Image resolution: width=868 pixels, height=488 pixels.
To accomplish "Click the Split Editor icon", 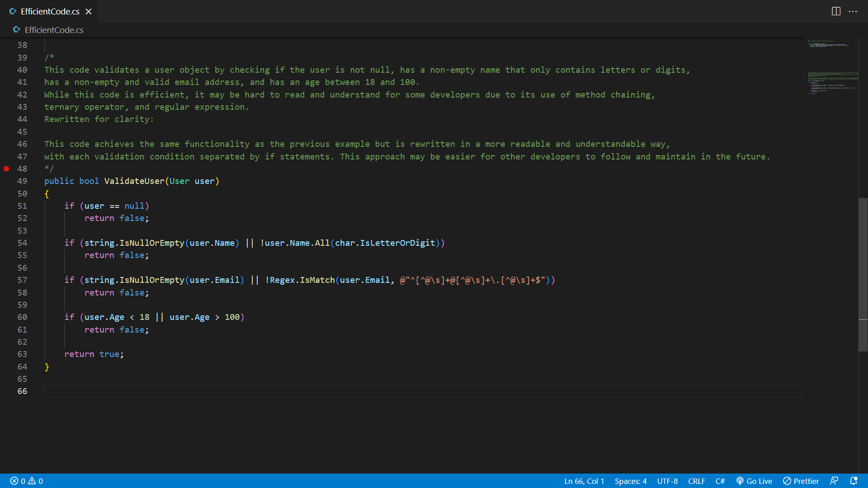I will tap(835, 11).
